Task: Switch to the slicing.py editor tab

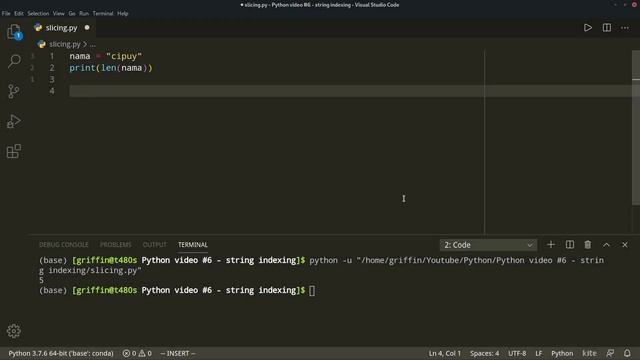Action: coord(61,27)
